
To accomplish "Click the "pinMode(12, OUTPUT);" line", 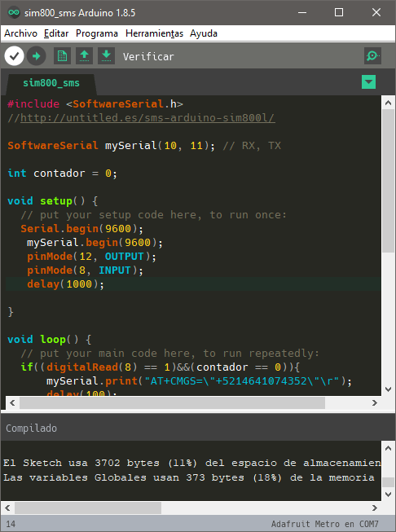I will pyautogui.click(x=91, y=257).
